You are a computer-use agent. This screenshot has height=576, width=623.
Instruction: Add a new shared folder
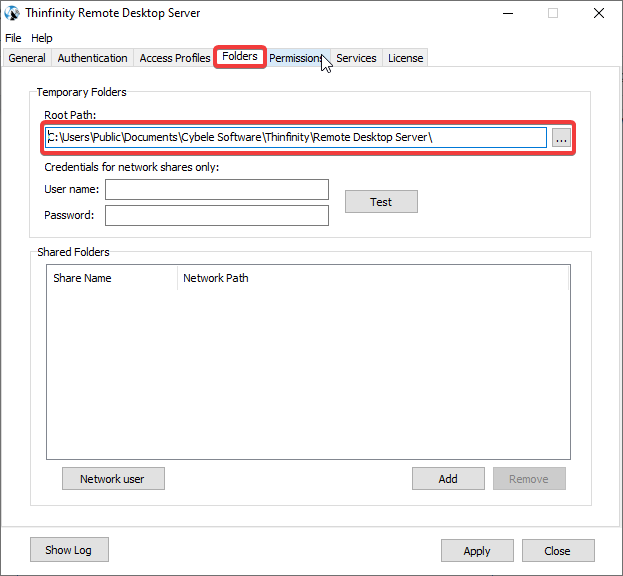(x=448, y=479)
